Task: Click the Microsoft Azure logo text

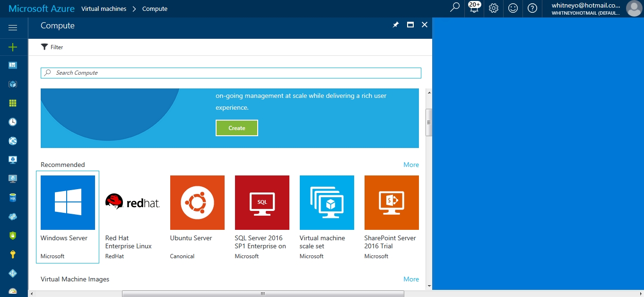Action: tap(42, 9)
